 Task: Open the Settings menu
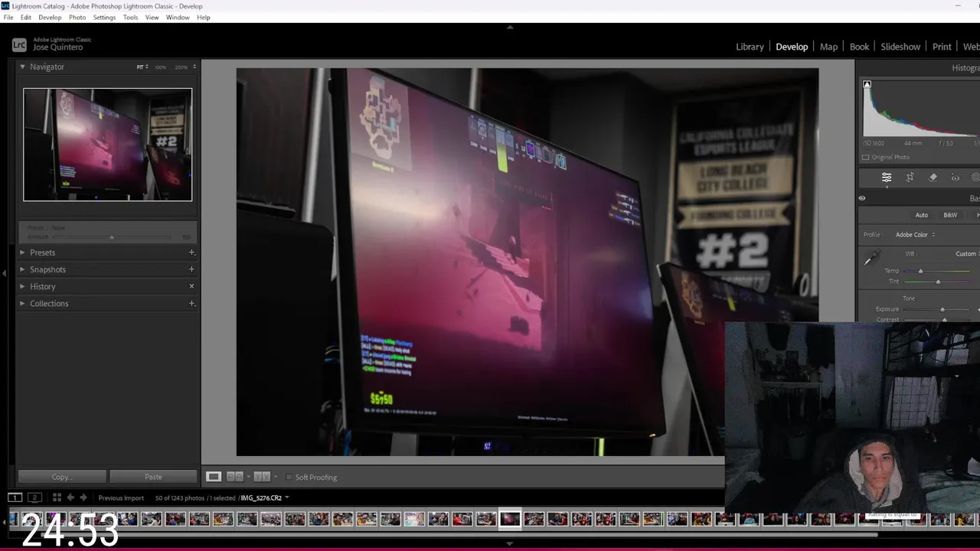[104, 18]
